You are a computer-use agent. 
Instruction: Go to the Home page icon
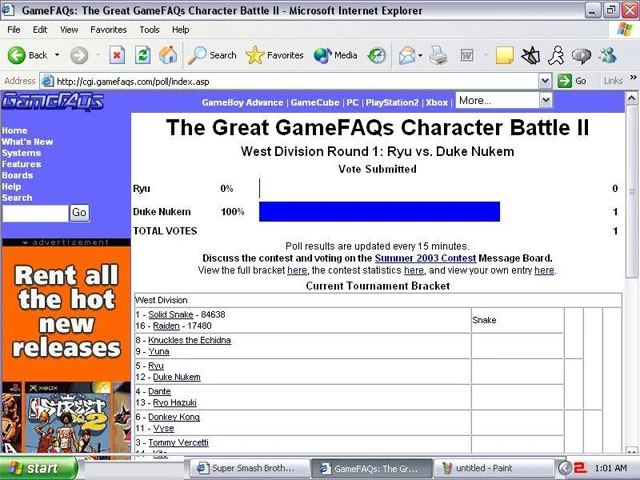[x=168, y=55]
